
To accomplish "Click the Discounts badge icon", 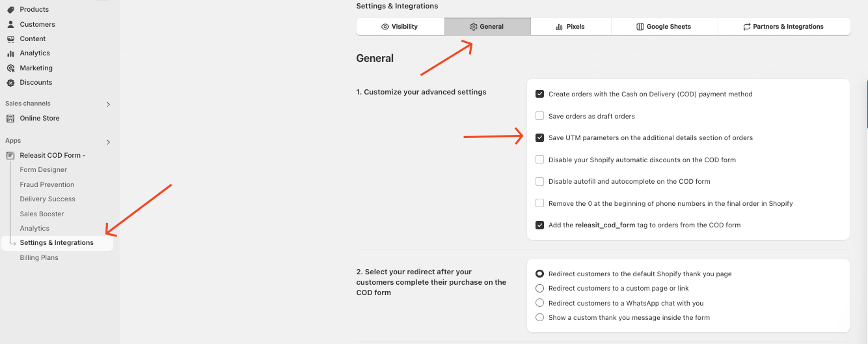I will coord(10,83).
